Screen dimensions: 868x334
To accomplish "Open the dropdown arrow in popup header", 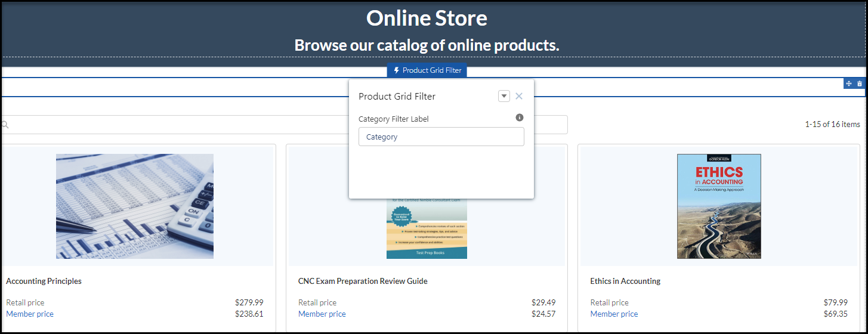I will [x=504, y=97].
